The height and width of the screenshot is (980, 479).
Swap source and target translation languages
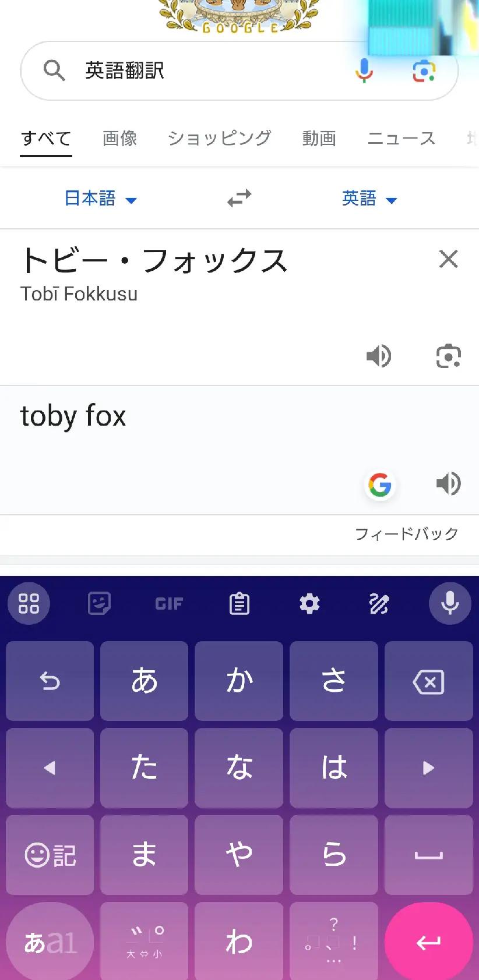[x=239, y=199]
